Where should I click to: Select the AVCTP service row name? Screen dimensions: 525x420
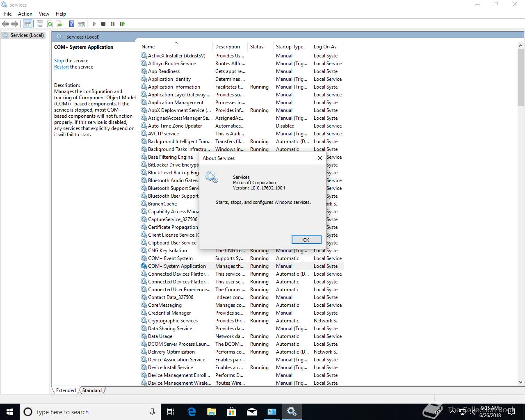point(163,134)
